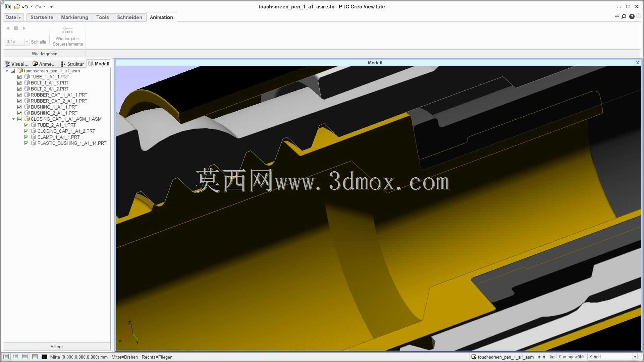Select CLAMP_1_A1_1.PRT tree row

pos(59,137)
